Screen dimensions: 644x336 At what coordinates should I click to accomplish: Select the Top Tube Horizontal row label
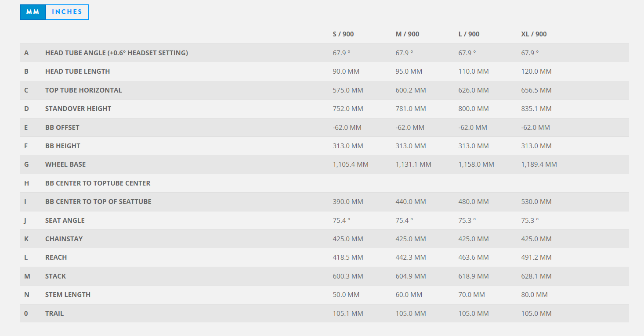pyautogui.click(x=83, y=90)
